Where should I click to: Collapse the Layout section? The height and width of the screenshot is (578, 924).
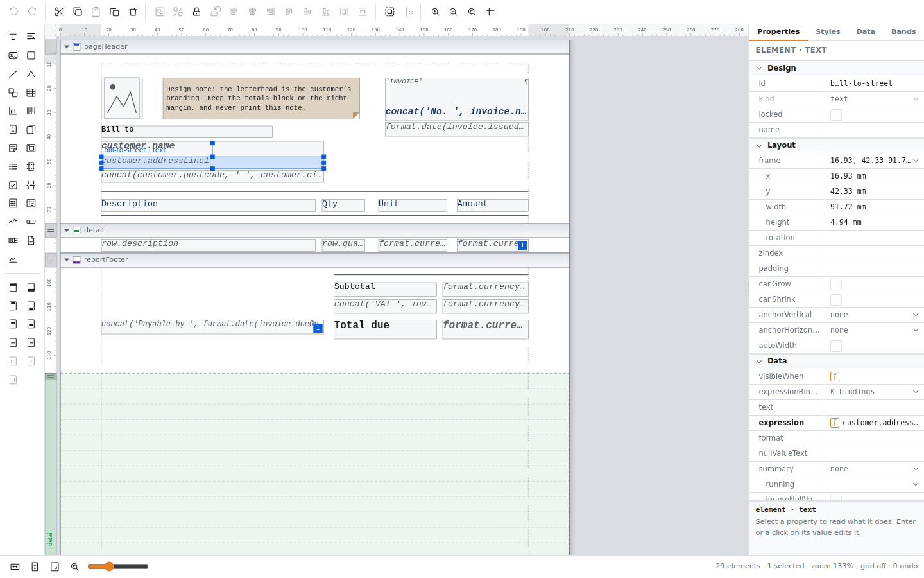[x=759, y=145]
